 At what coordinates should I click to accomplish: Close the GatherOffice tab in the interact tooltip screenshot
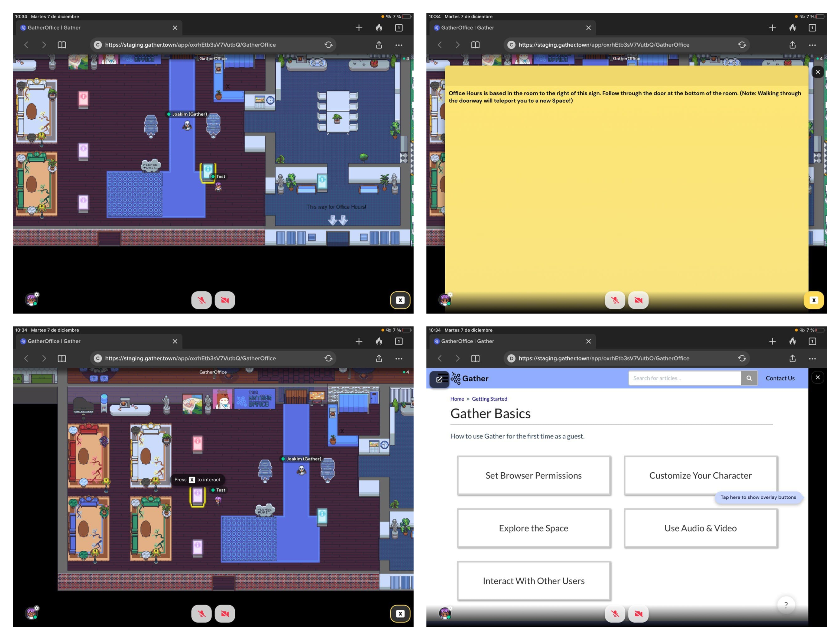(175, 341)
